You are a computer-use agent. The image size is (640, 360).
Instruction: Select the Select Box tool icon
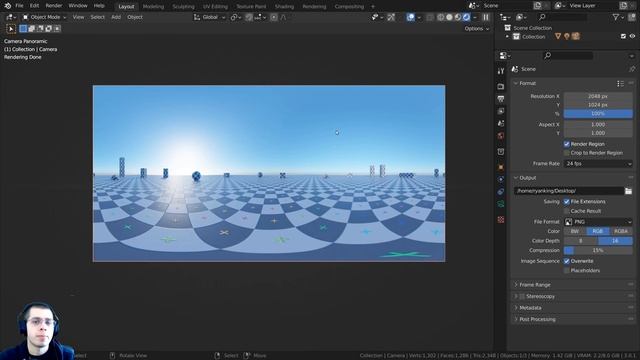[11, 29]
